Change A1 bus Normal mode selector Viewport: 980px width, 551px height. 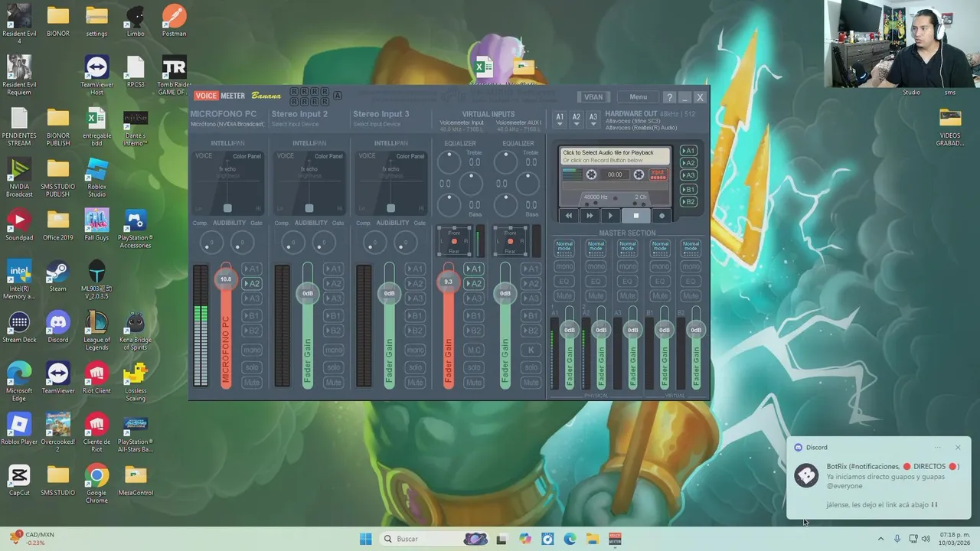click(x=564, y=248)
